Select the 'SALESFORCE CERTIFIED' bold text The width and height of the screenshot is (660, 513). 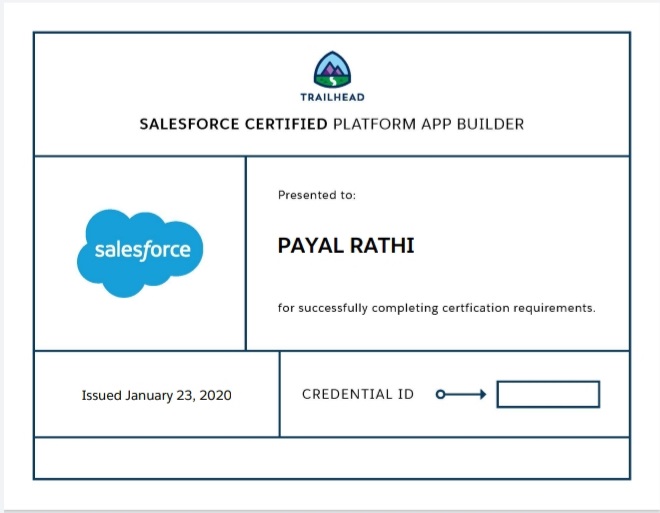pos(234,124)
